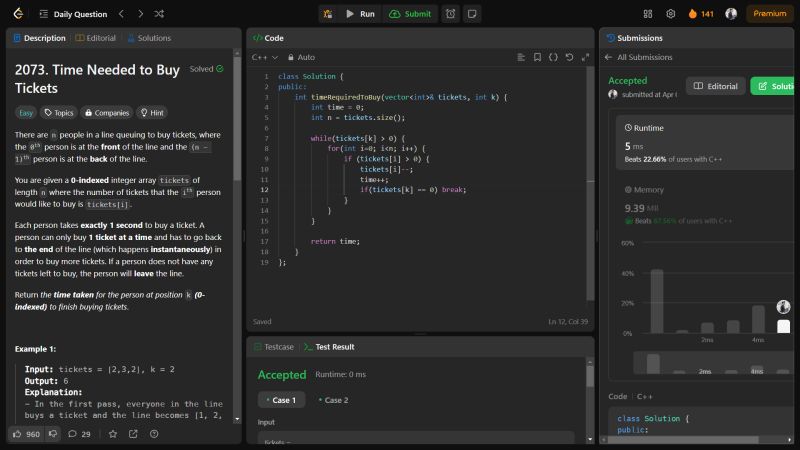Click the bar above the 4ms label

coord(758,319)
